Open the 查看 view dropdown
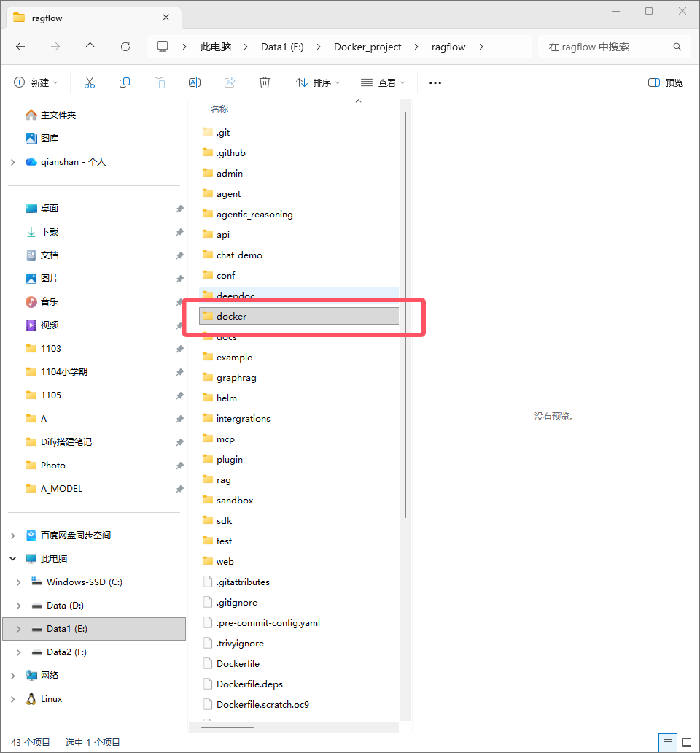This screenshot has width=700, height=753. coord(383,82)
